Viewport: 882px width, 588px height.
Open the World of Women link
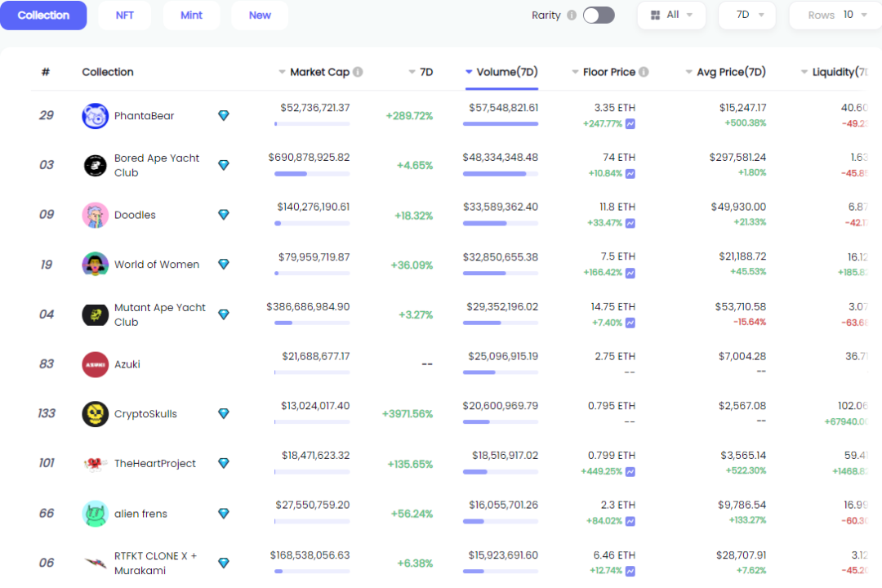point(156,265)
